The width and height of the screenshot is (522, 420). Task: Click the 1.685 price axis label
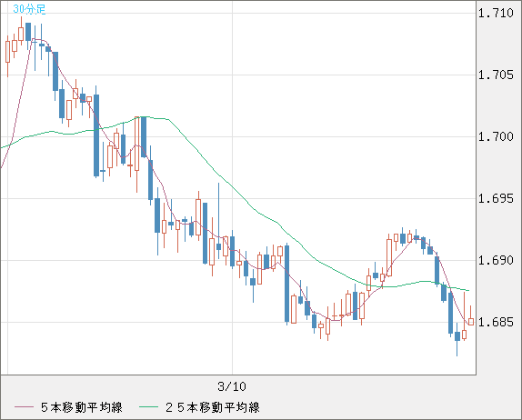click(496, 322)
